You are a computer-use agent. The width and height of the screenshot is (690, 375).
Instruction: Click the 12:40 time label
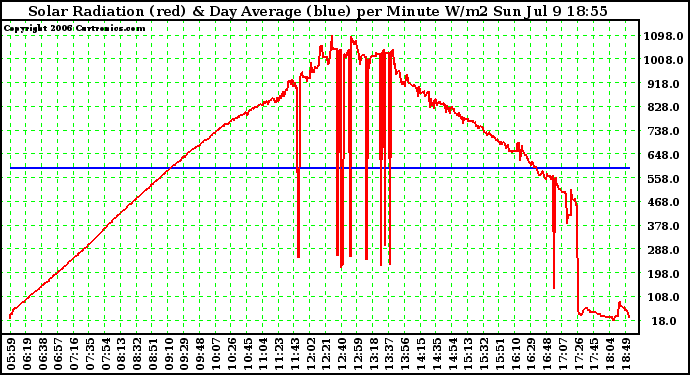(342, 354)
